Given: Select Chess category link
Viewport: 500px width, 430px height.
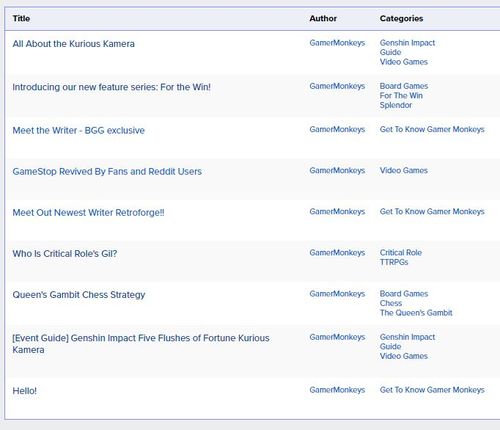Looking at the screenshot, I should pos(391,303).
